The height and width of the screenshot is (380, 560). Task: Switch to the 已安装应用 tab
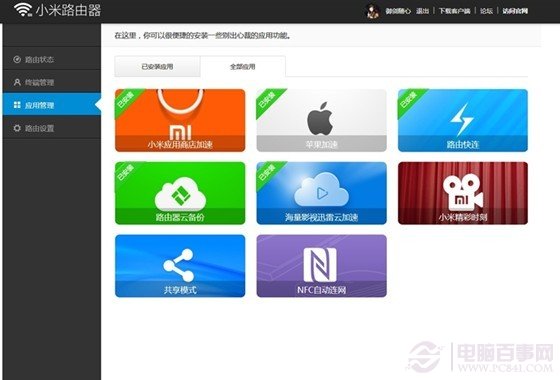tap(157, 66)
